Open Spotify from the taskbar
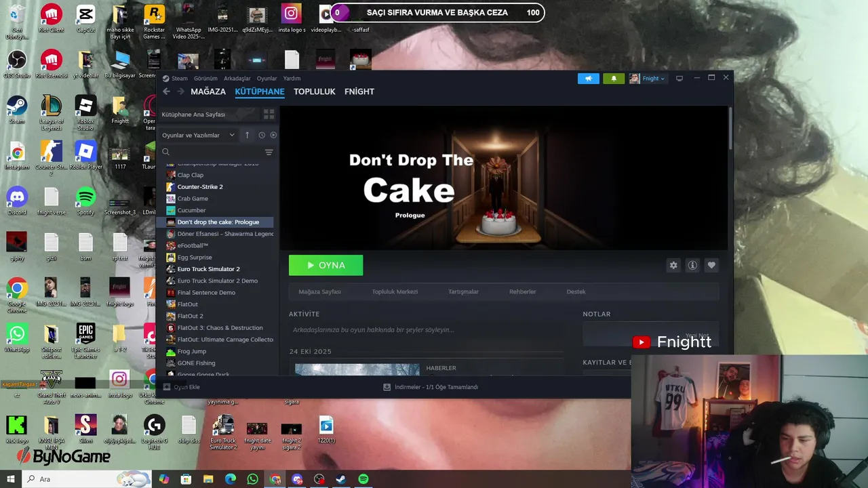868x488 pixels. click(x=363, y=479)
